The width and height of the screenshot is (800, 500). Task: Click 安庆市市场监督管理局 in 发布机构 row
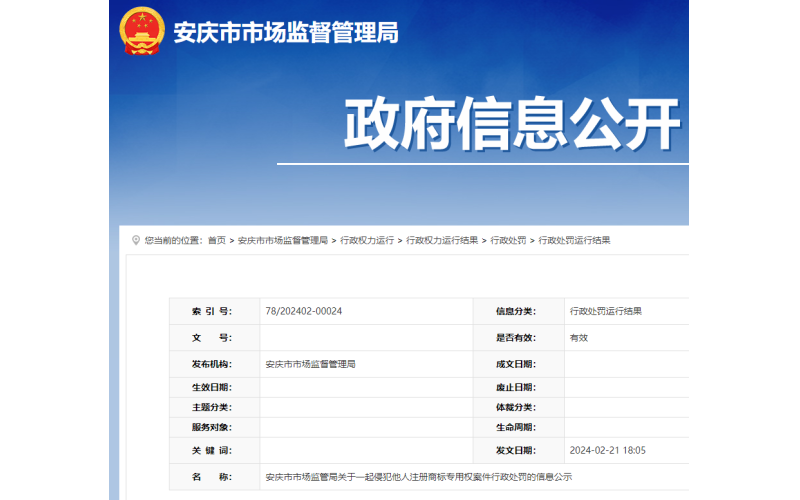(x=310, y=364)
